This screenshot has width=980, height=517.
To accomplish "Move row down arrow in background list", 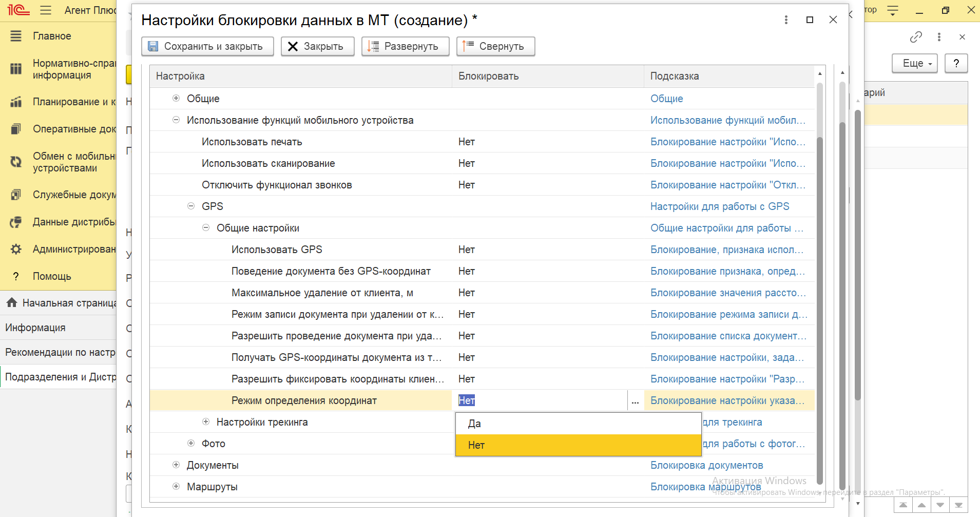I will (x=940, y=505).
